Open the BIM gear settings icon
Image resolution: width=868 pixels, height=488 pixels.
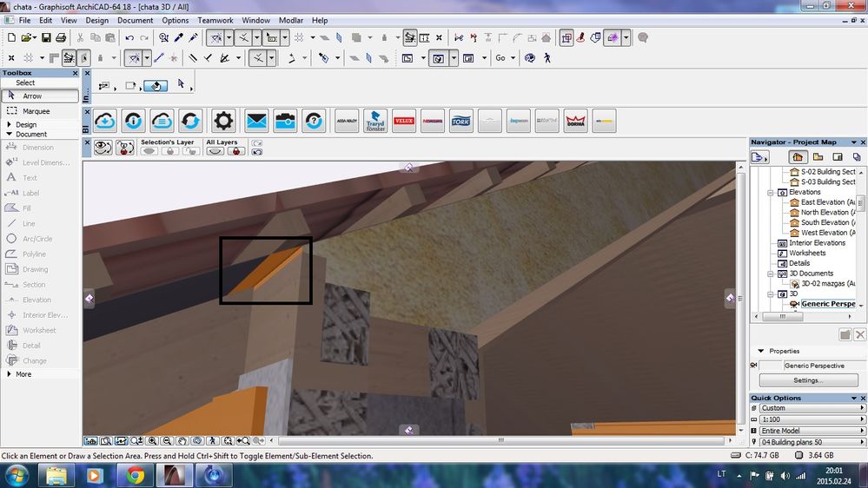223,121
